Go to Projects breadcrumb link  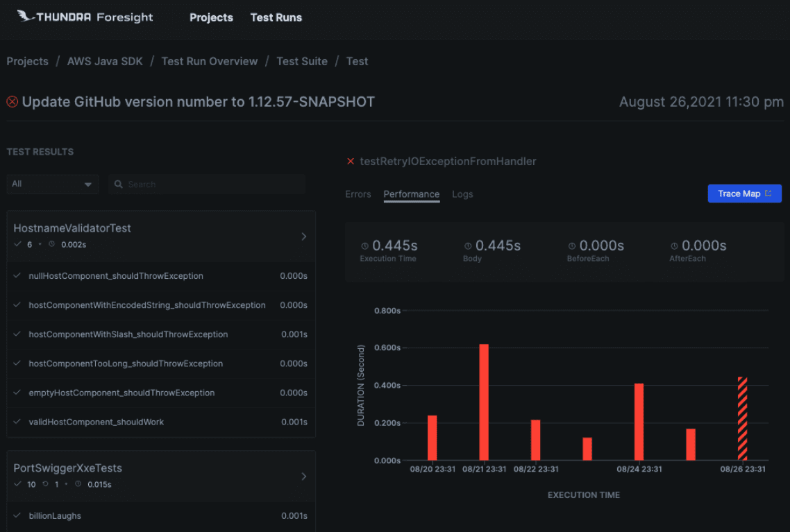(28, 62)
